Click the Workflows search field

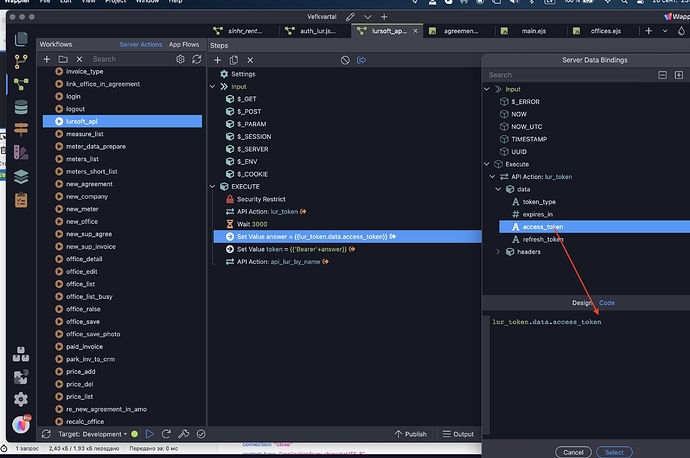130,59
